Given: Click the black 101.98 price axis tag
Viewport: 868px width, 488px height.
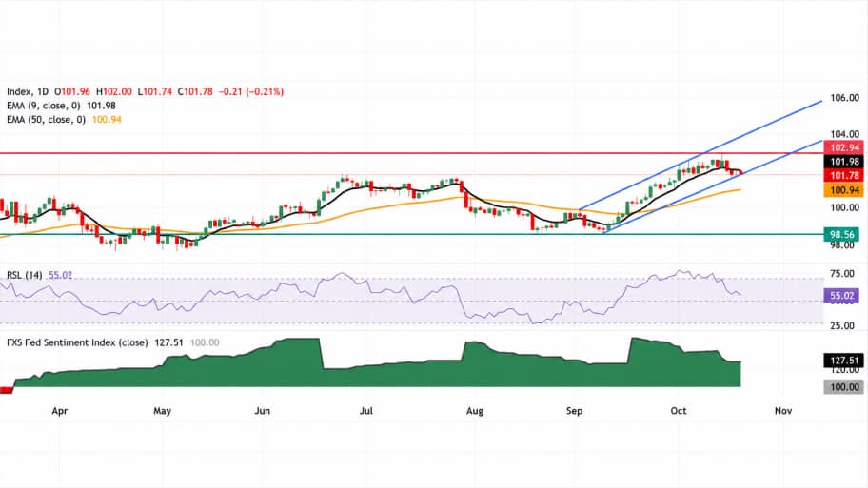Looking at the screenshot, I should click(x=843, y=162).
